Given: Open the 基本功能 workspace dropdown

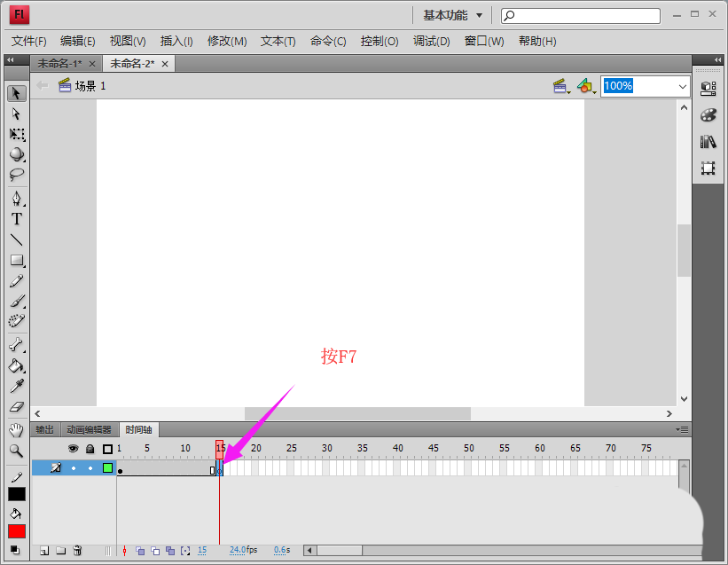Looking at the screenshot, I should point(453,15).
